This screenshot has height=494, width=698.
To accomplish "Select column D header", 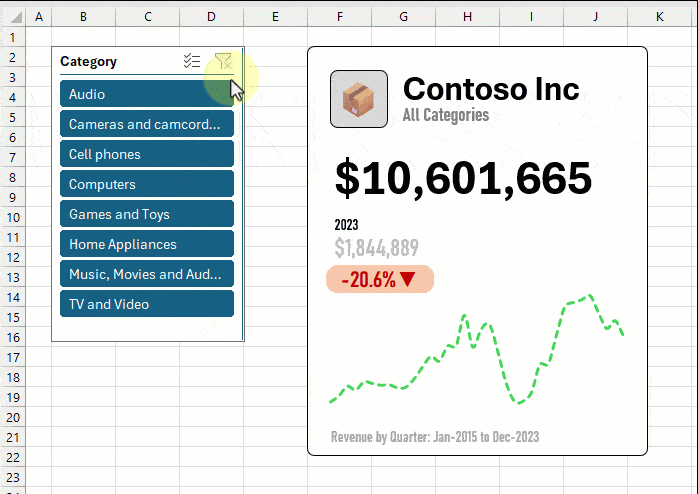I will point(211,17).
